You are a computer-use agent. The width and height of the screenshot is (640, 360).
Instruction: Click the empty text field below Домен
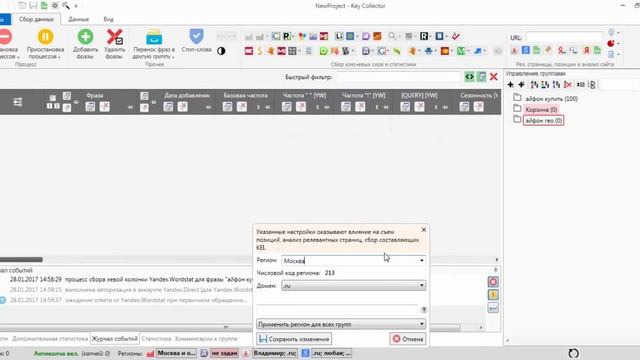[x=337, y=310]
